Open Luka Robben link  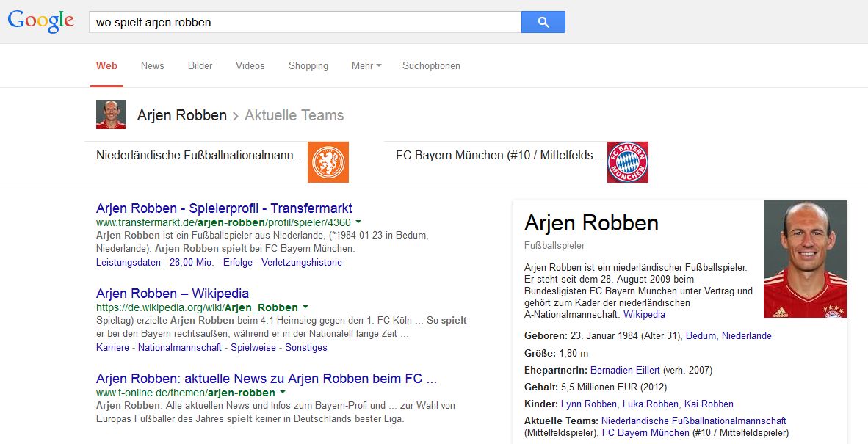tap(651, 404)
